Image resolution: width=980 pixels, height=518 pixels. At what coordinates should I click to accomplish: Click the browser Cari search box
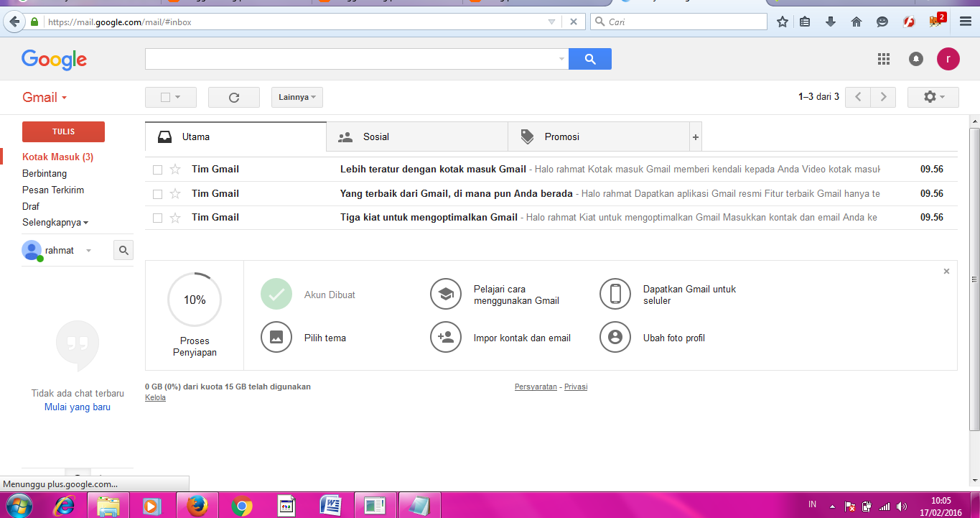[x=678, y=22]
